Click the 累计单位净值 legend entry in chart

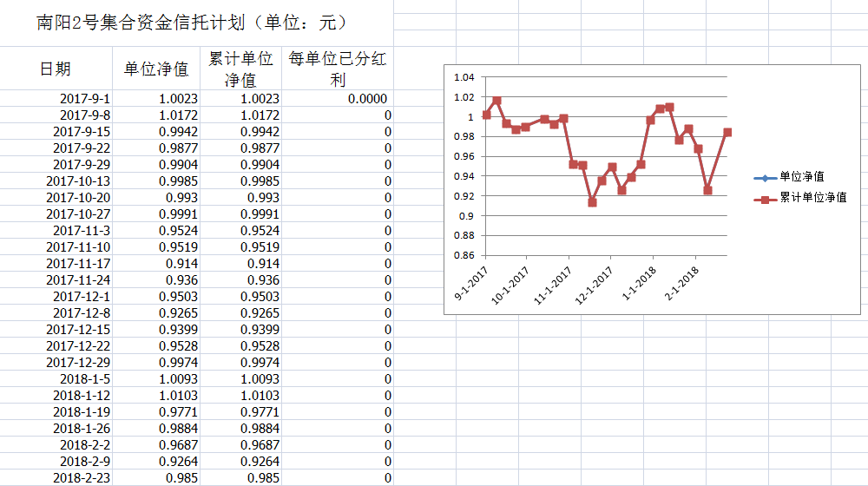pyautogui.click(x=812, y=198)
